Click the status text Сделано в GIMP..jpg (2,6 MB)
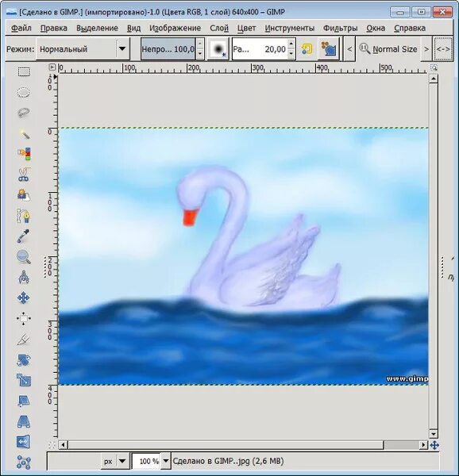The width and height of the screenshot is (459, 476). [228, 461]
